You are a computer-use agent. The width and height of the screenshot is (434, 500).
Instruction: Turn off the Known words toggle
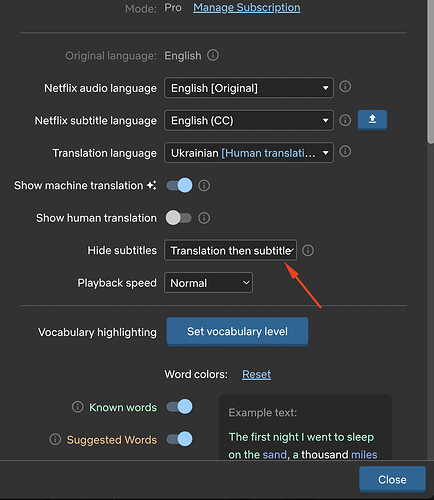tap(179, 407)
